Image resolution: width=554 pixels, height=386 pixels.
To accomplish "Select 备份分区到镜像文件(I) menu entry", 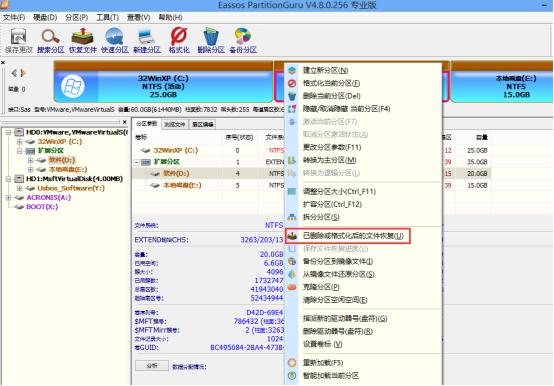I will click(363, 261).
